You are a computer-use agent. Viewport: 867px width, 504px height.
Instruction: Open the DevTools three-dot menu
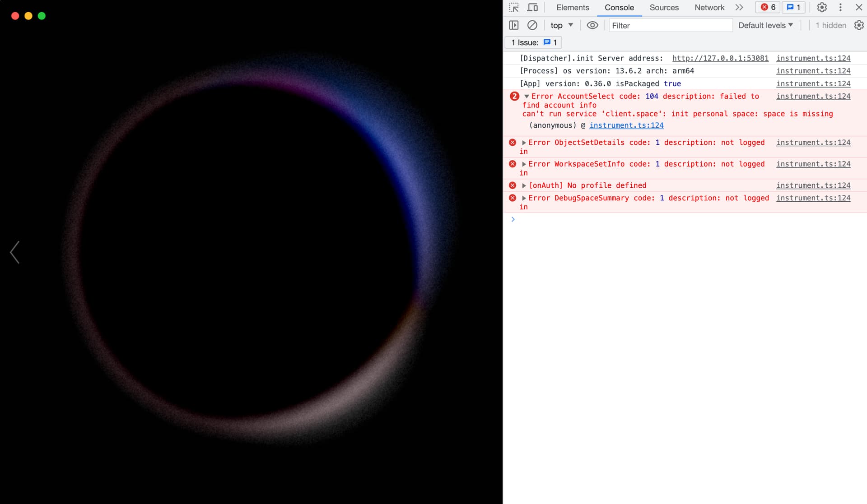pyautogui.click(x=840, y=7)
